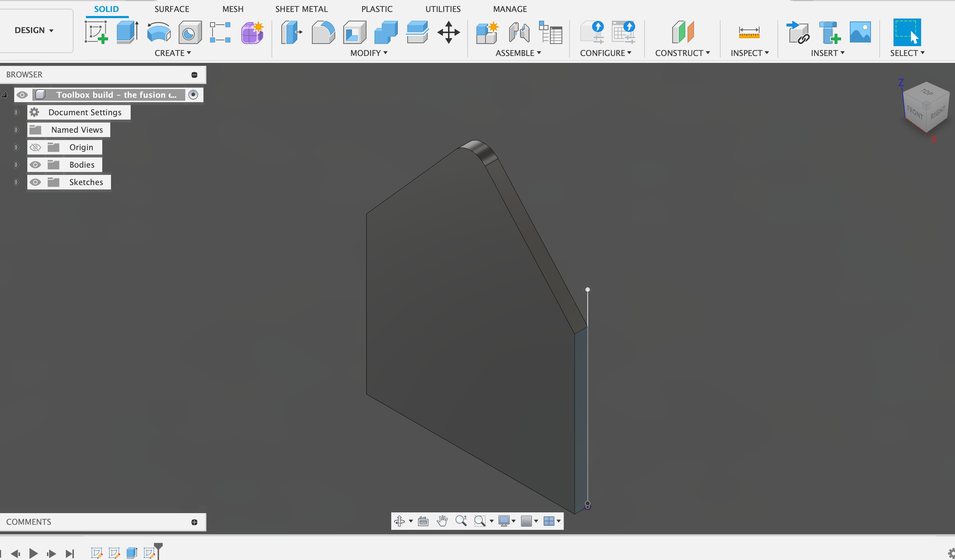Open the CREATE dropdown menu

[173, 53]
